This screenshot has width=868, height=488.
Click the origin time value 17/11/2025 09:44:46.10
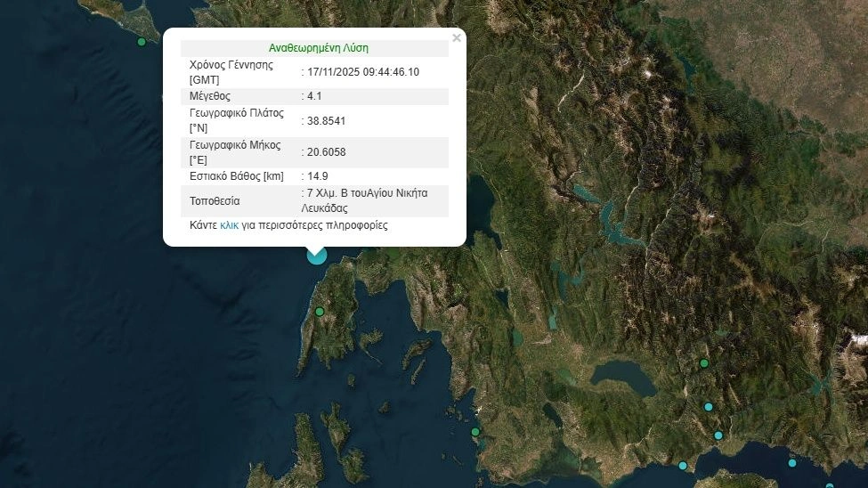click(362, 72)
